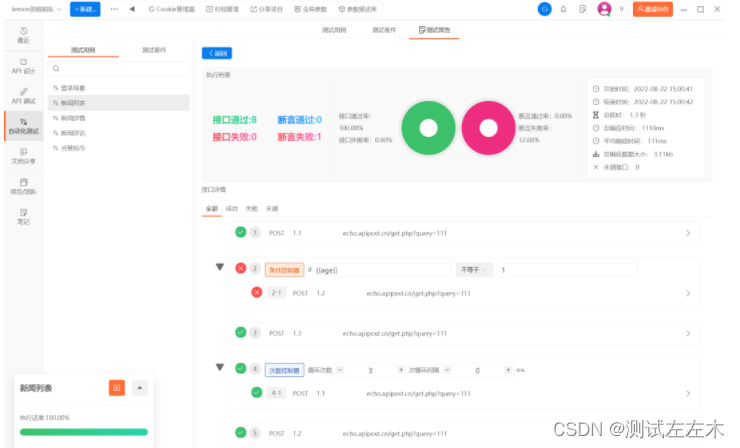Image resolution: width=740 pixels, height=448 pixels.
Task: Filter results by 未测 (untested)
Action: [272, 209]
